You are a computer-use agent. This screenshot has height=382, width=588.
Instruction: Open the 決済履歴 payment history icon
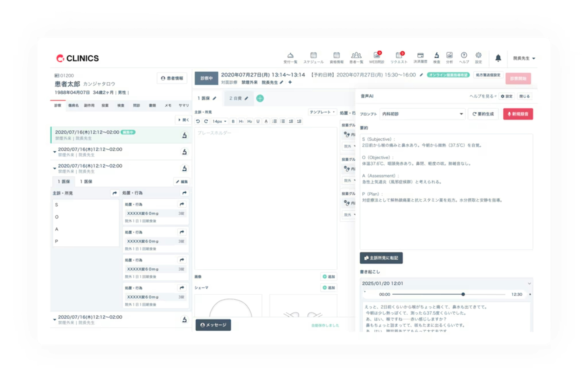(x=420, y=55)
